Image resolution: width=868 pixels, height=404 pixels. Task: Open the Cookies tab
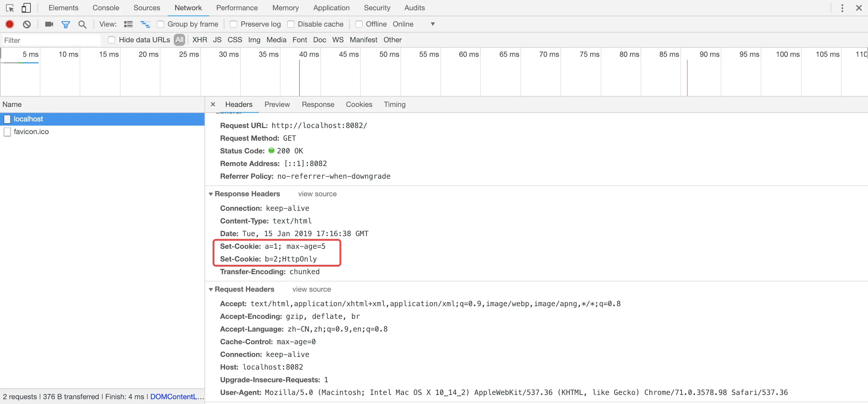(x=359, y=104)
